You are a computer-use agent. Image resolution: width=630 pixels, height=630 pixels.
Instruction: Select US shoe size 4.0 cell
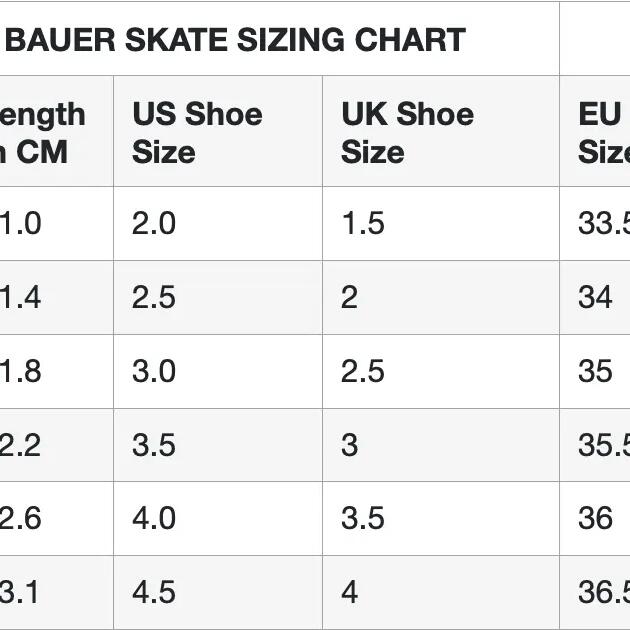pos(218,518)
